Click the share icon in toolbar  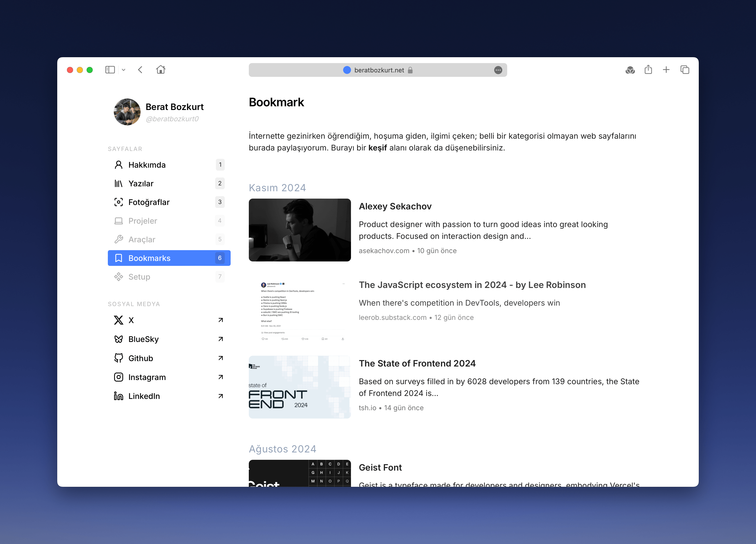tap(648, 70)
